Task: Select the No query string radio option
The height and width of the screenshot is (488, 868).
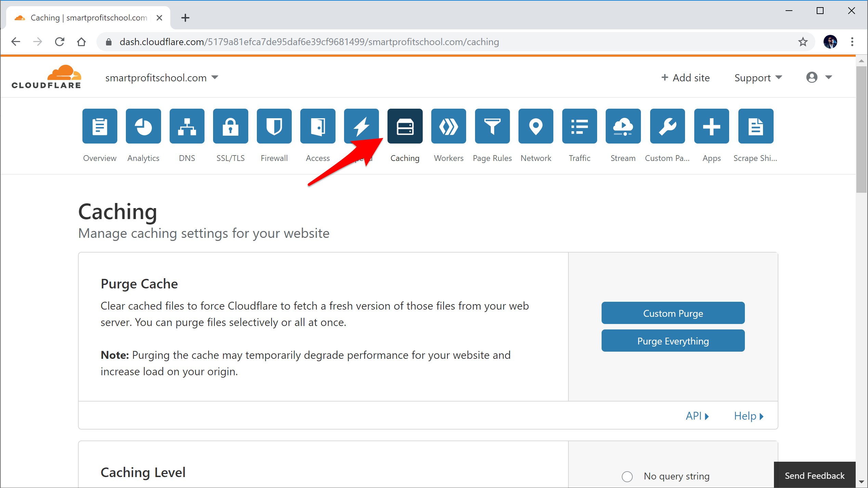Action: click(x=627, y=476)
